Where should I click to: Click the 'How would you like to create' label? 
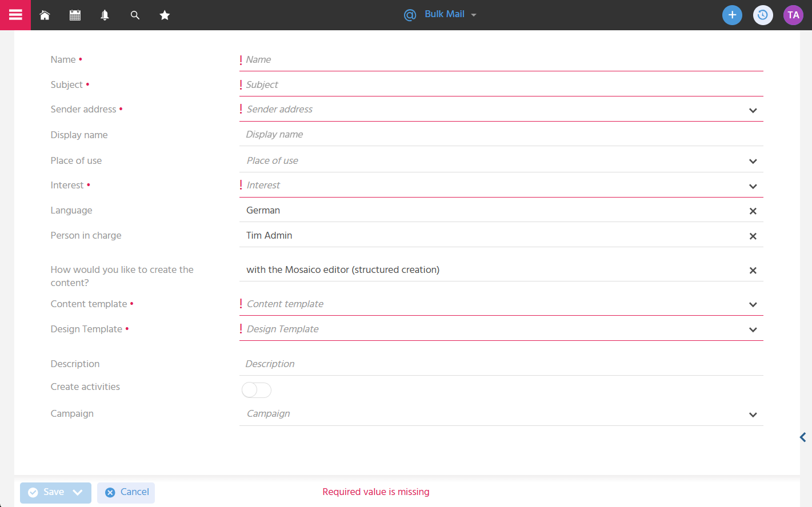coord(122,276)
